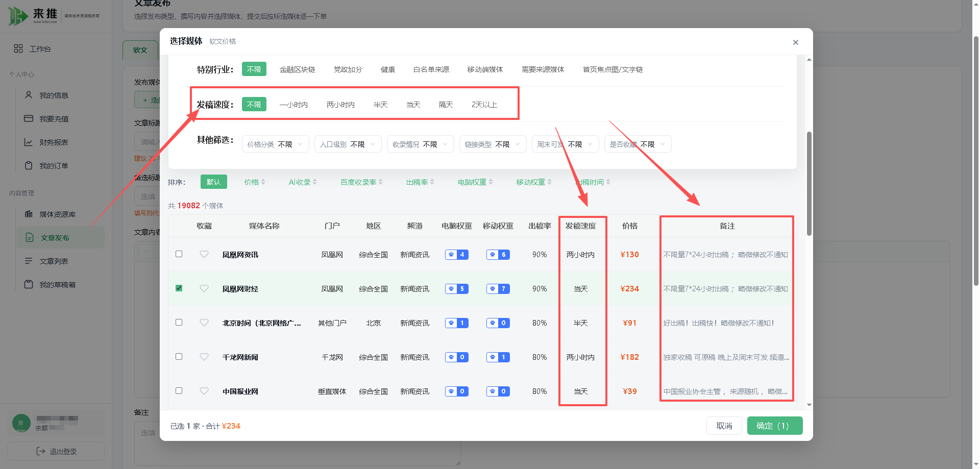Click the media name 千龙网新闻
The width and height of the screenshot is (980, 469).
[x=240, y=357]
